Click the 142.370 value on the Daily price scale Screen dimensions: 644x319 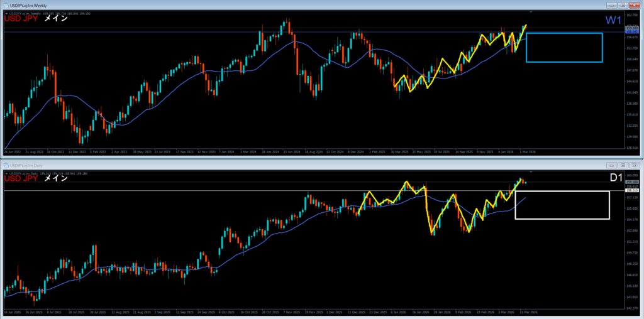pyautogui.click(x=631, y=308)
